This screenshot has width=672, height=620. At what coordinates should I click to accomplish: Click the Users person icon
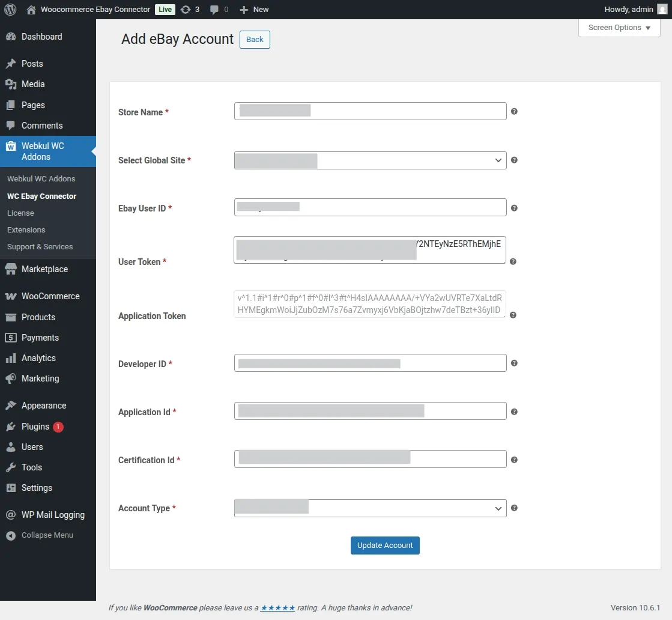pyautogui.click(x=11, y=447)
